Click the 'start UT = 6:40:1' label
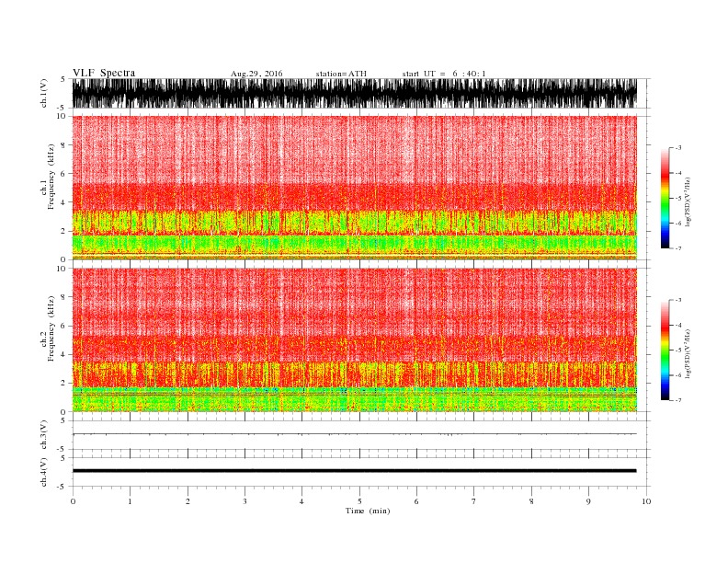 click(x=444, y=74)
